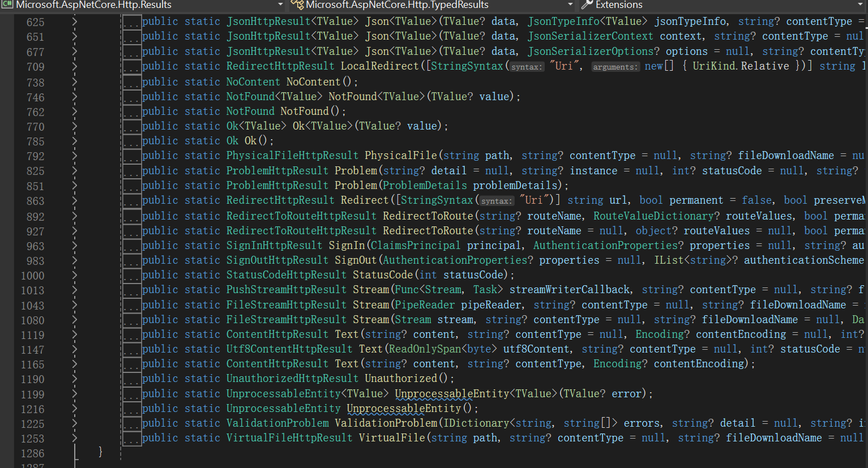The width and height of the screenshot is (868, 468).
Task: Click the ellipsis box on line 851
Action: click(132, 186)
